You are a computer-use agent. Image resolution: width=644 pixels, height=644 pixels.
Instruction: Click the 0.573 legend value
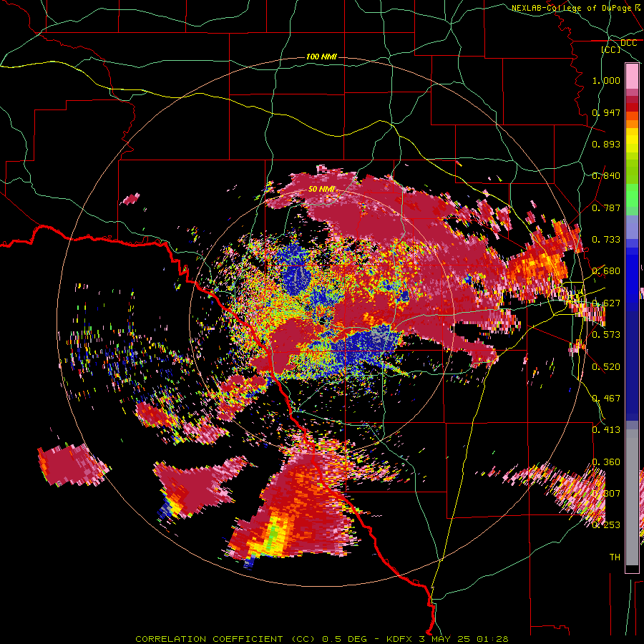pyautogui.click(x=606, y=335)
